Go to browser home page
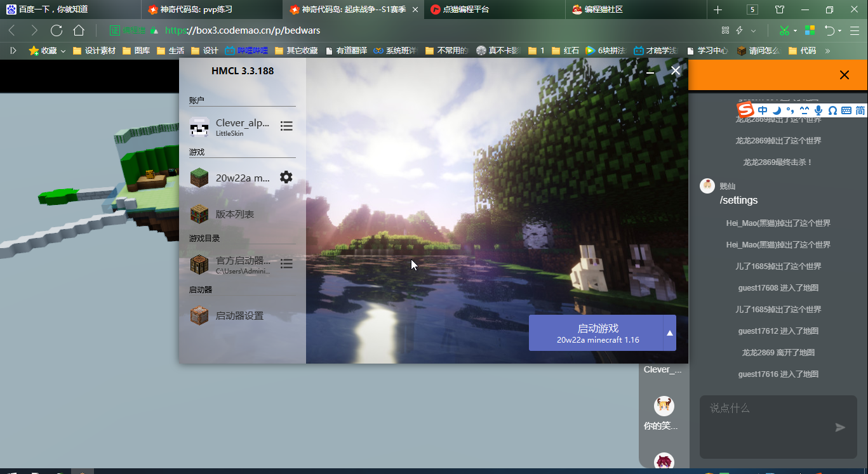The width and height of the screenshot is (868, 474). [x=79, y=30]
